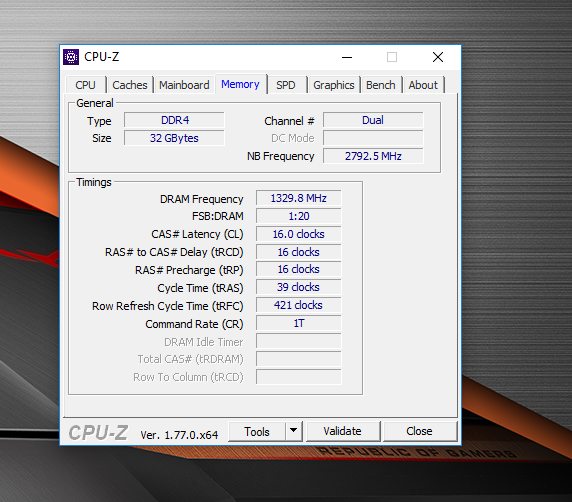This screenshot has width=572, height=502.
Task: Select the 32 GBytes size value
Action: [174, 138]
